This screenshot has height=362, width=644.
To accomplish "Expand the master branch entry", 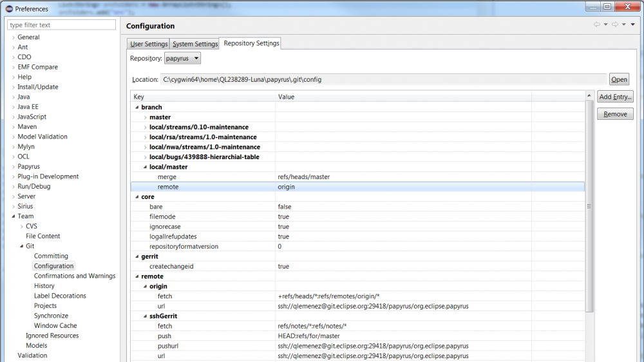I will (146, 117).
